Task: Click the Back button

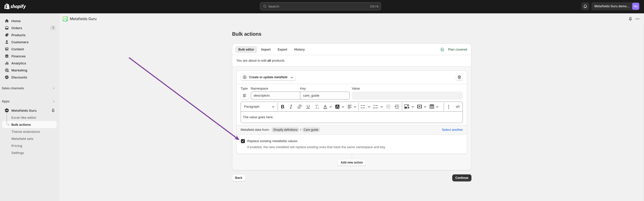Action: [x=239, y=178]
